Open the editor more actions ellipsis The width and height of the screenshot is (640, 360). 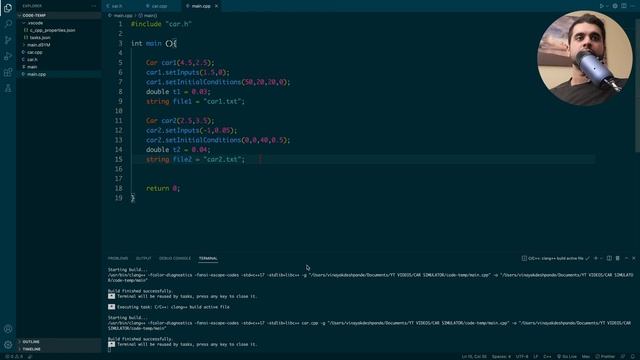[x=632, y=6]
